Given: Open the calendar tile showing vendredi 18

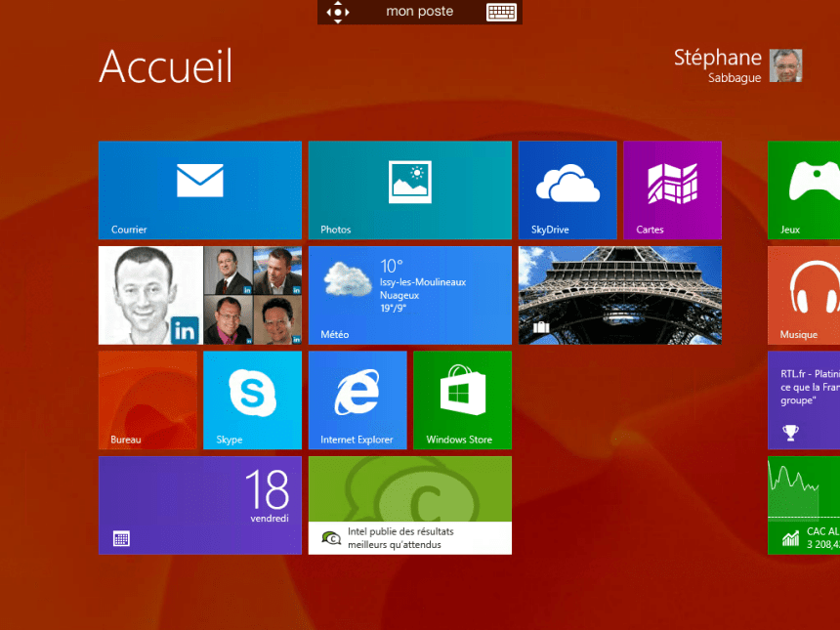Looking at the screenshot, I should coord(199,505).
